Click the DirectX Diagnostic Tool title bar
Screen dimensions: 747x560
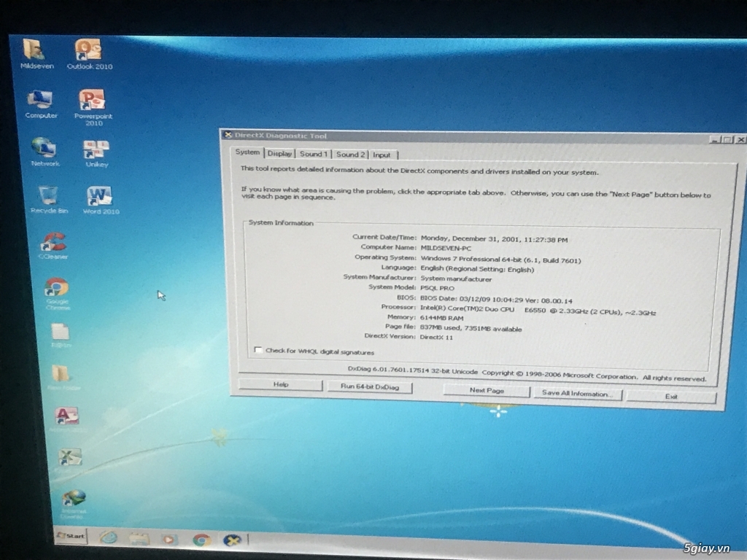[481, 136]
